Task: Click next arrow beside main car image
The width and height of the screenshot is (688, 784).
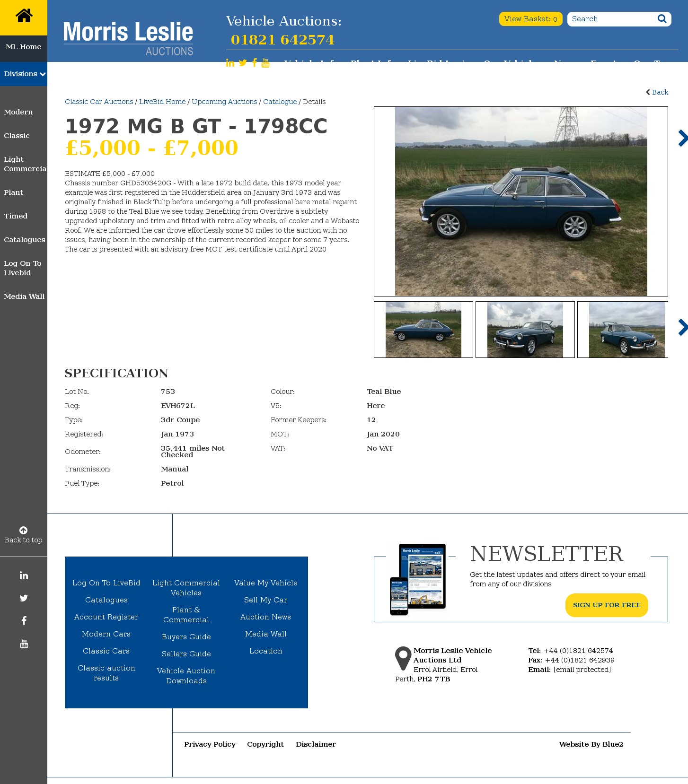Action: click(x=683, y=138)
